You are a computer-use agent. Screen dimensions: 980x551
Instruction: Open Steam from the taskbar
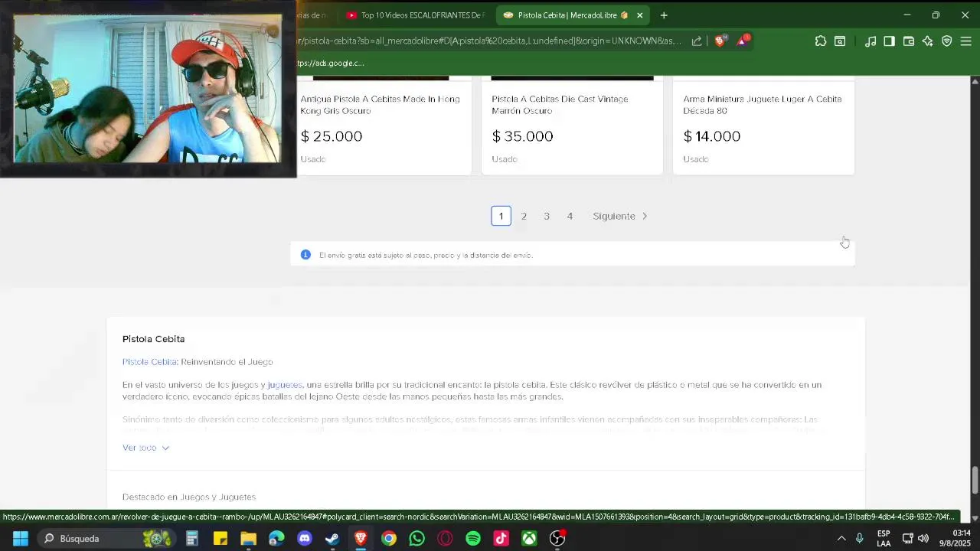332,539
